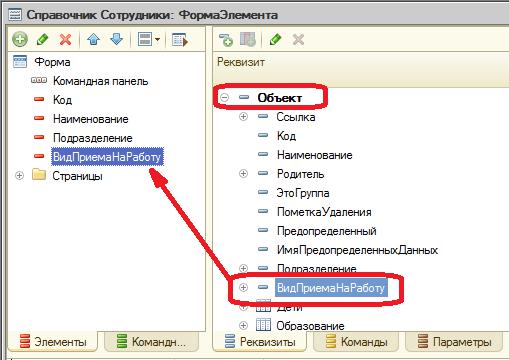509x360 pixels.
Task: Select the Объект attribute
Action: coord(280,98)
